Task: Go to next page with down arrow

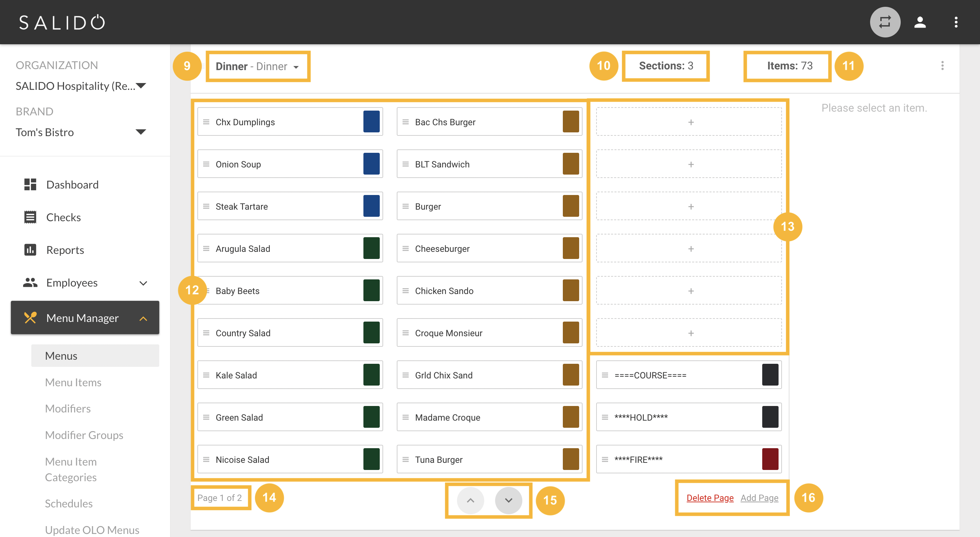Action: (508, 501)
